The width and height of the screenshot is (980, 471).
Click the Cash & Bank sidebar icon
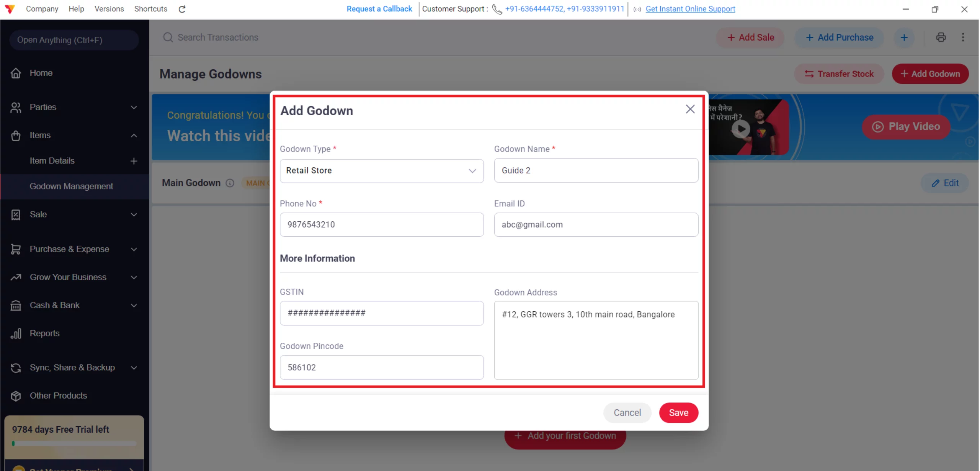click(16, 305)
